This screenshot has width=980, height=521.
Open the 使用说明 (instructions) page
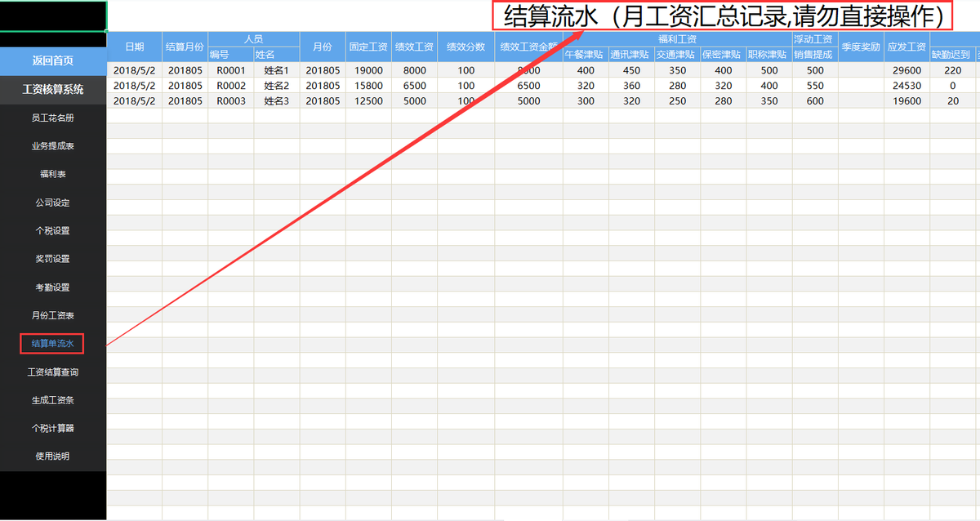point(53,456)
